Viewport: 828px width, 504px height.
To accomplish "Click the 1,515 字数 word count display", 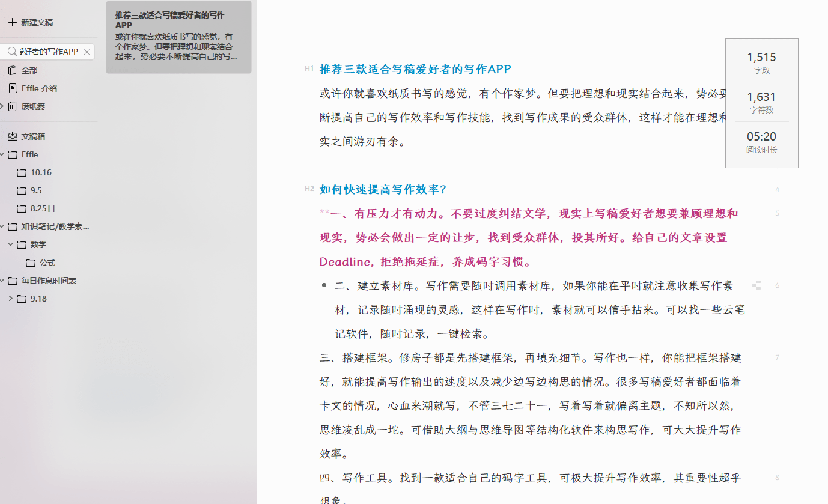I will pos(761,62).
